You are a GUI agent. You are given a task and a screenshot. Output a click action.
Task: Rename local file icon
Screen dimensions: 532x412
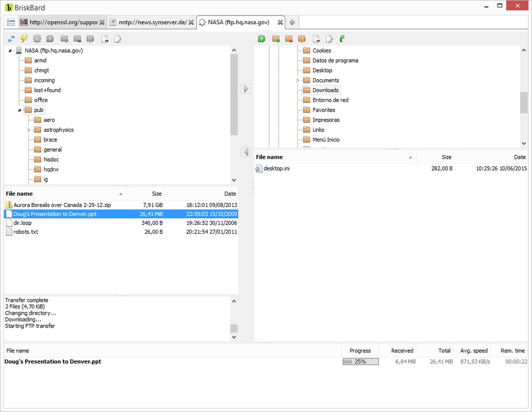[x=329, y=39]
